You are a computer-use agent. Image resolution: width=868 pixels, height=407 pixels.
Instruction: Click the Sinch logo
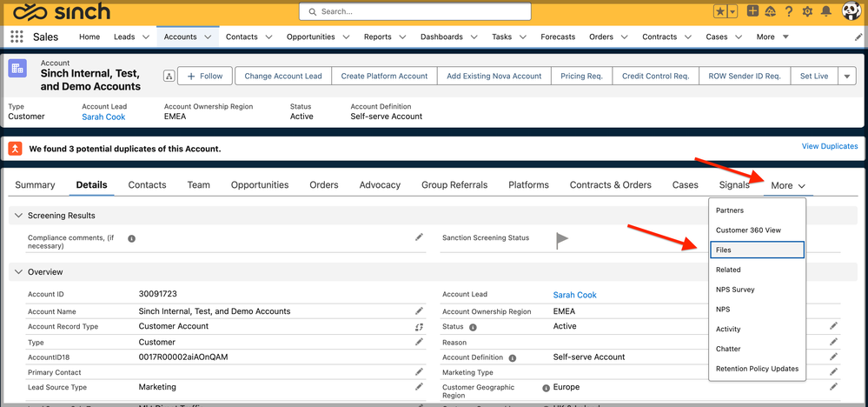[62, 11]
